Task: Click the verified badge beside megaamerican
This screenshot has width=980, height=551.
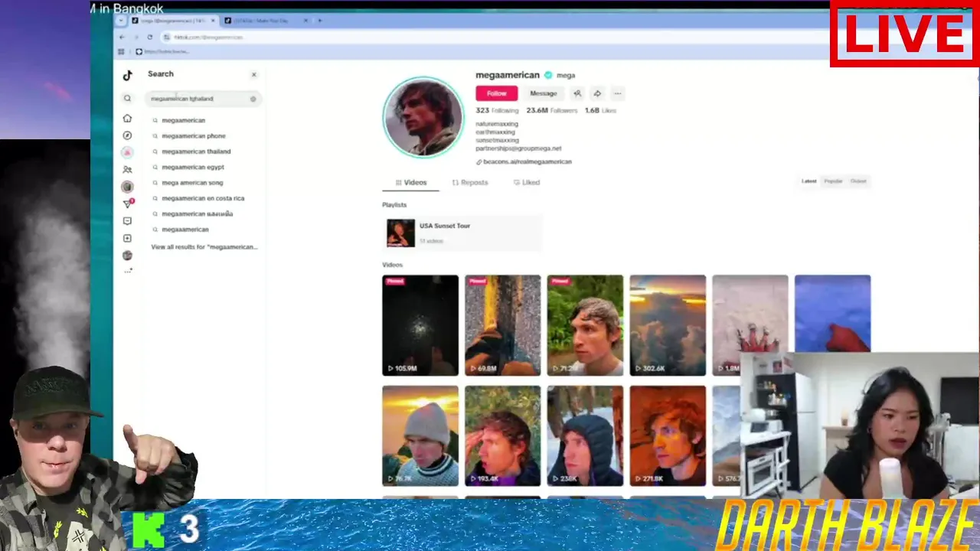Action: click(x=547, y=75)
